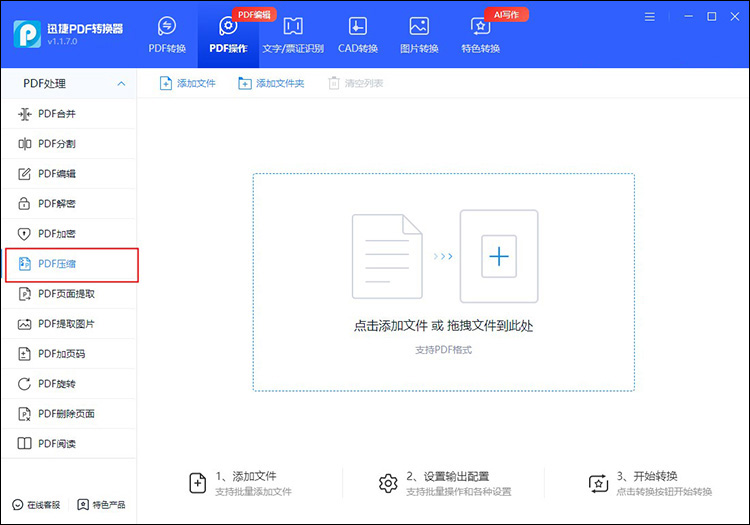Select the 图片转换 icon
750x525 pixels.
coord(419,27)
